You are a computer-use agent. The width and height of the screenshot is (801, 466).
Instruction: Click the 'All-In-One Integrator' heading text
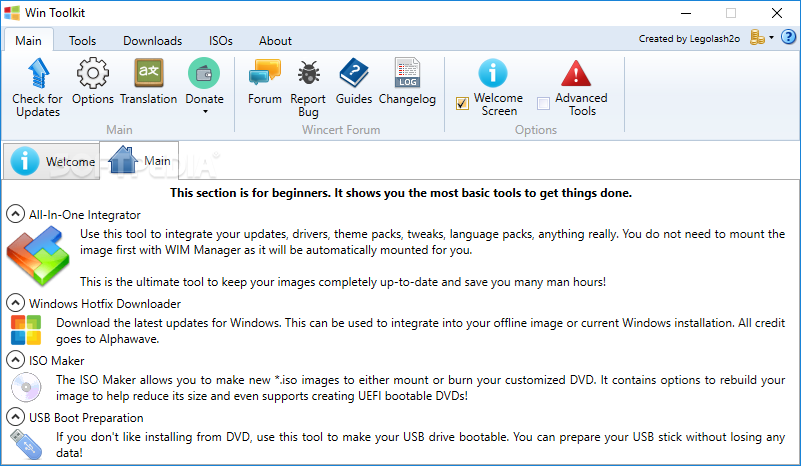(84, 215)
